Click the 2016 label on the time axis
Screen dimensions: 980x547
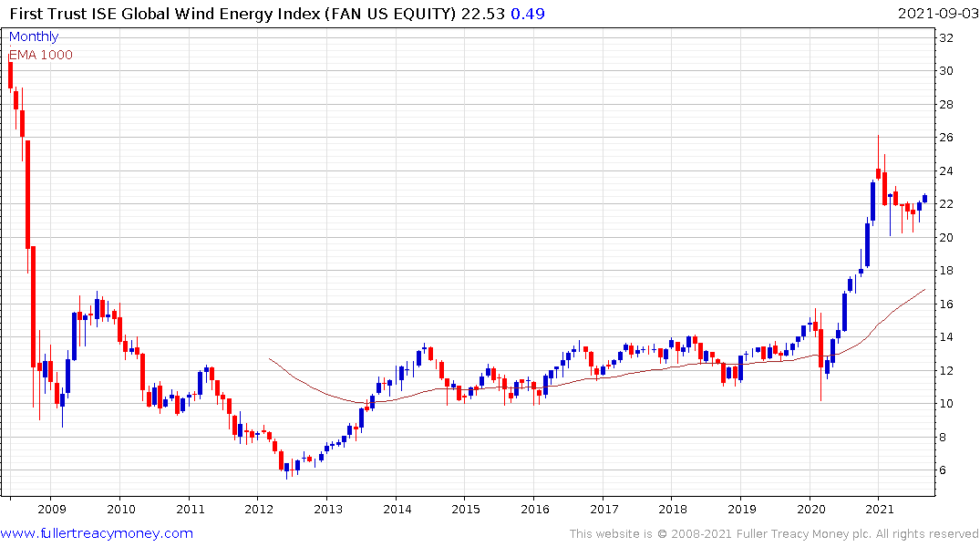[536, 509]
